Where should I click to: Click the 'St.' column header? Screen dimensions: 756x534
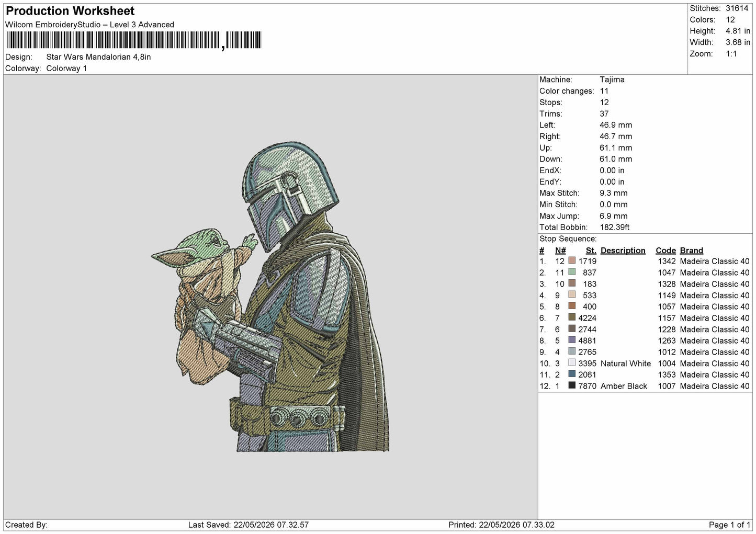(591, 251)
